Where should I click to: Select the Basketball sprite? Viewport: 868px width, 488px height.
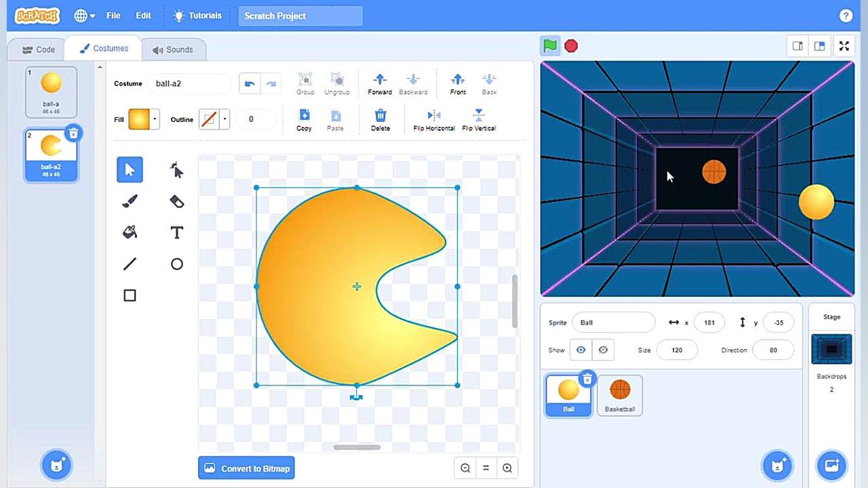620,395
